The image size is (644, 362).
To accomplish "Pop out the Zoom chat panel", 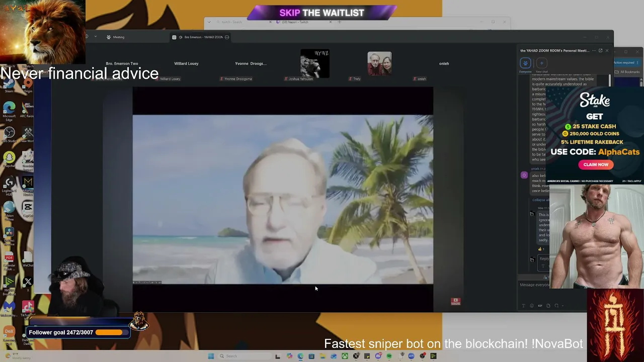I will click(x=600, y=50).
